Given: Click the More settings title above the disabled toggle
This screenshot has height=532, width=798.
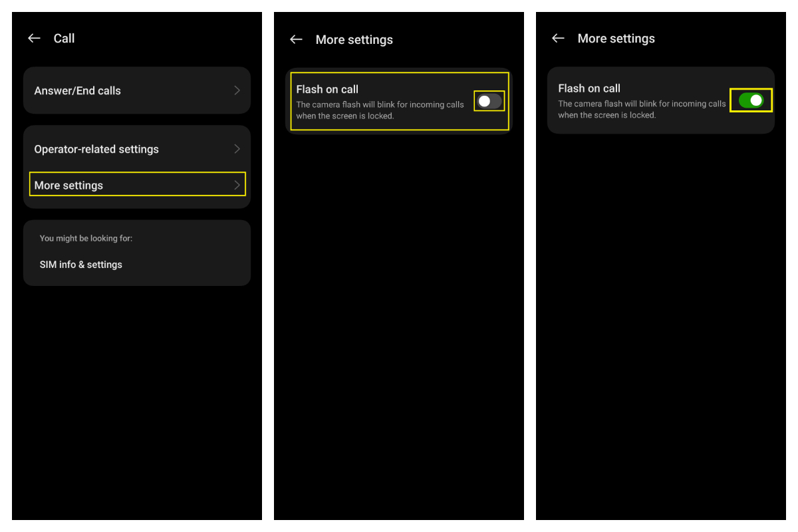Looking at the screenshot, I should [x=354, y=40].
